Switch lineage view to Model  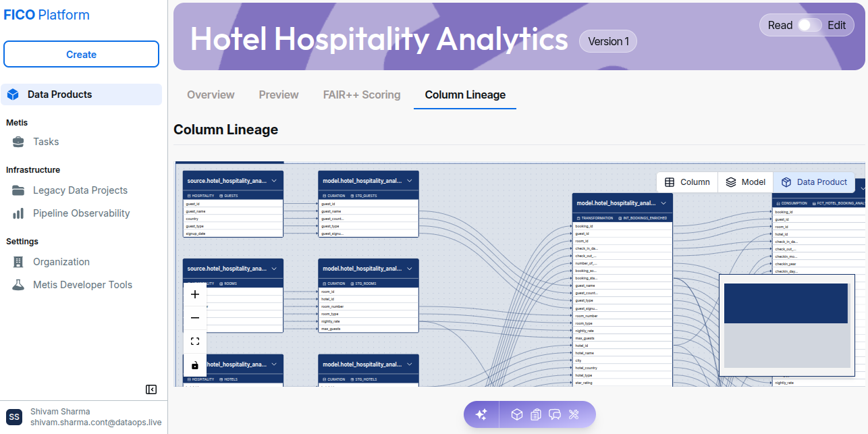pyautogui.click(x=745, y=182)
